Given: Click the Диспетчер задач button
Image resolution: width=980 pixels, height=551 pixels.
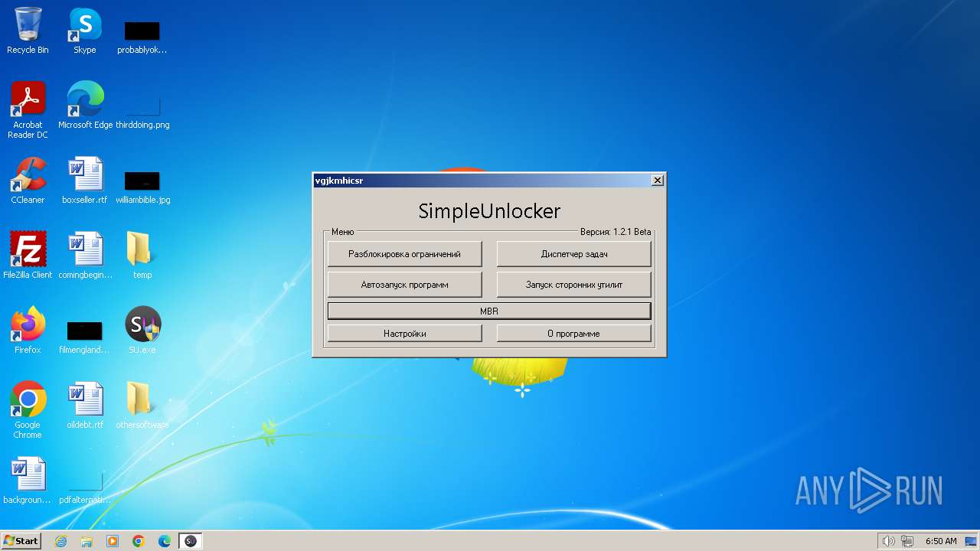Looking at the screenshot, I should tap(574, 253).
